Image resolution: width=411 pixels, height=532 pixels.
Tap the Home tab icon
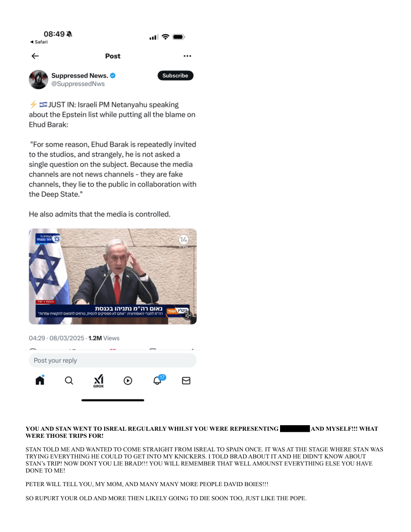tap(40, 380)
